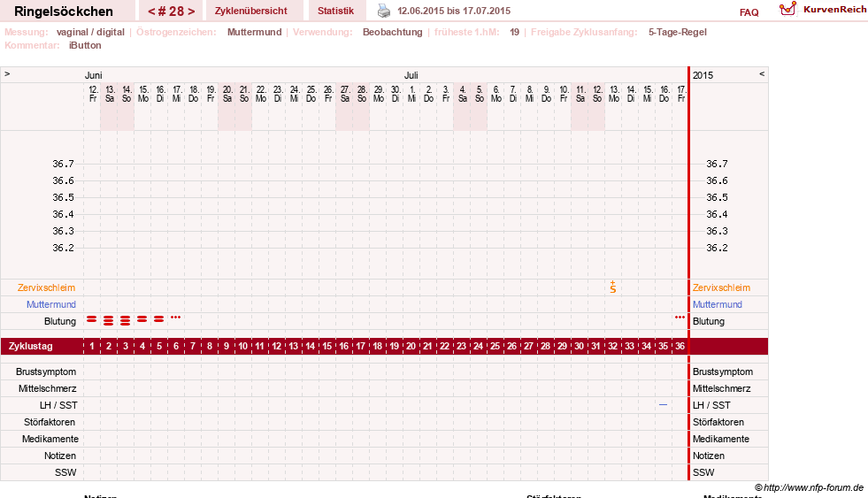Select cycle day 19 in the Zyklustag row

click(x=394, y=346)
